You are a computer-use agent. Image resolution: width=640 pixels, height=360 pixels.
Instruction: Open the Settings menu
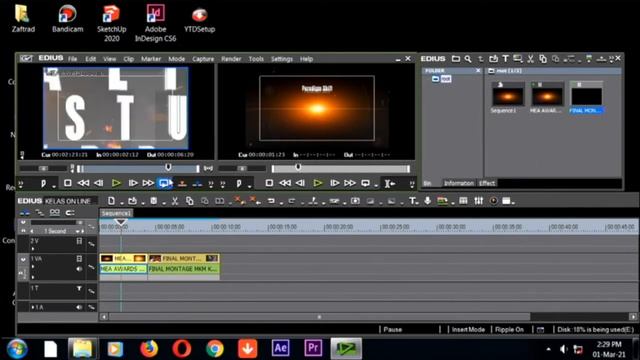[282, 59]
